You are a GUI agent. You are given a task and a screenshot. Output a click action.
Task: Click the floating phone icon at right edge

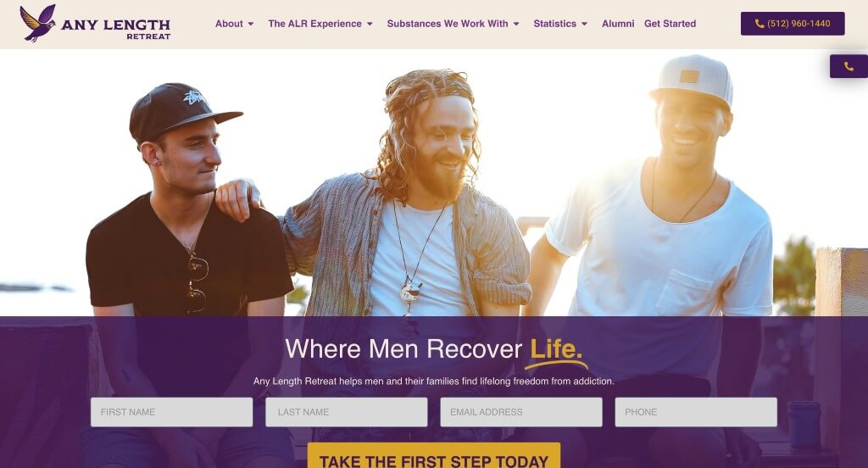[849, 66]
